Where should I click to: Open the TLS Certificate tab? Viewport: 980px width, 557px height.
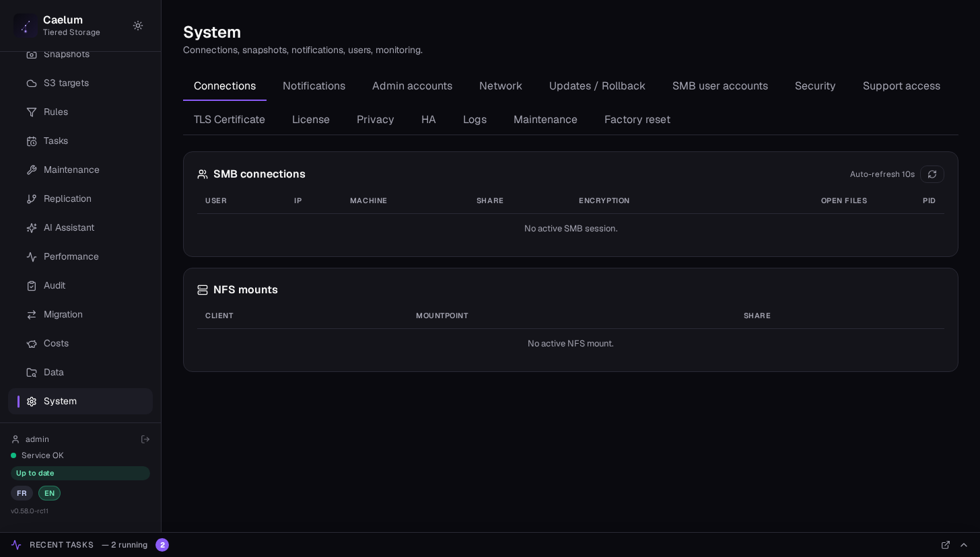click(x=230, y=120)
